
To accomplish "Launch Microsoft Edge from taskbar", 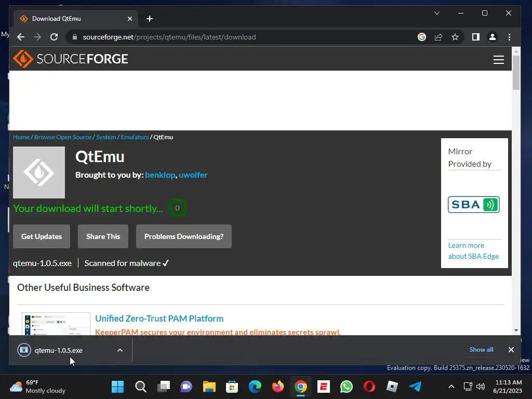I will coord(255,387).
